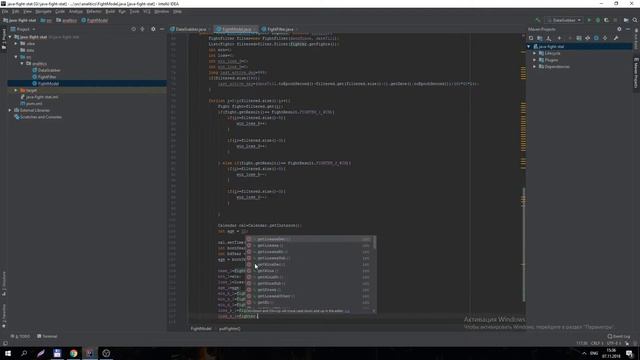This screenshot has width=640, height=360.
Task: Collapse src folder in Project tree
Action: click(x=16, y=57)
